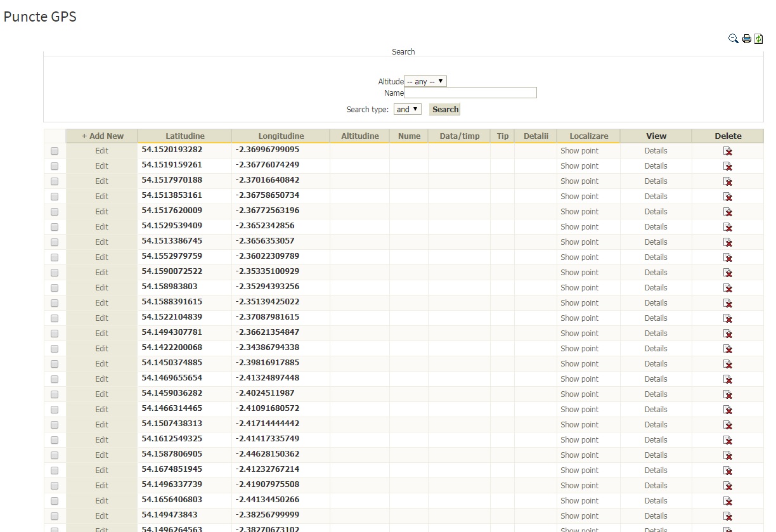Screen dimensions: 776x532
Task: Click delete icon for latitude 54.1612549325 row
Action: tap(728, 440)
